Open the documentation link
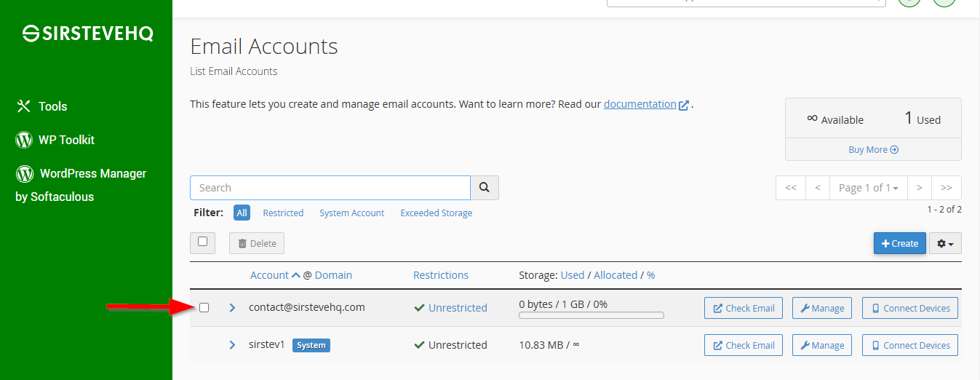The width and height of the screenshot is (980, 380). (640, 104)
